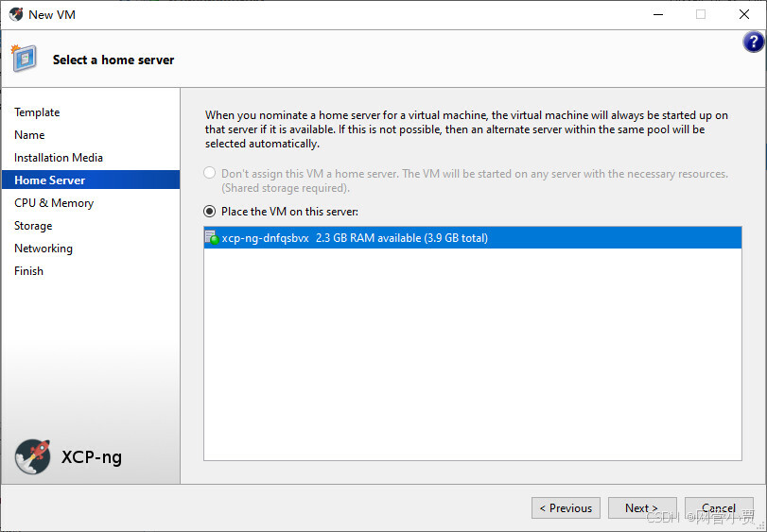This screenshot has width=767, height=532.
Task: Click the Previous button
Action: pyautogui.click(x=566, y=508)
